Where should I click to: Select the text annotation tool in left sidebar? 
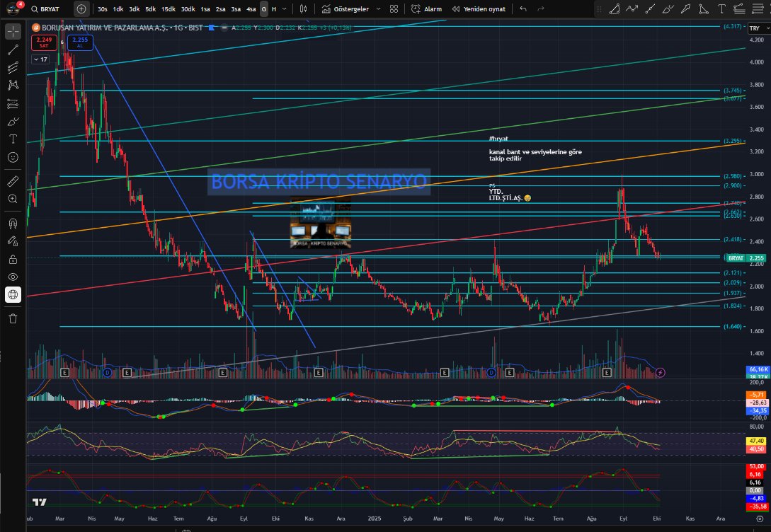pos(13,139)
